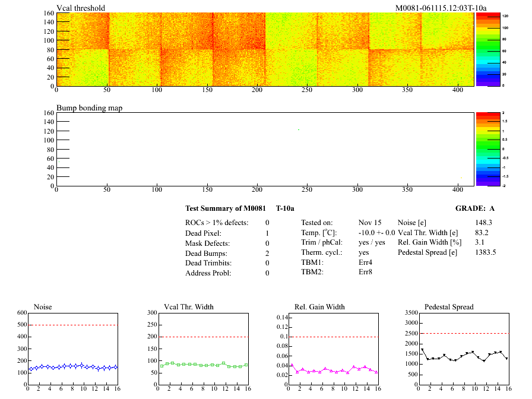Click the red dashed limit in Noise chart
This screenshot has height=399, width=532.
[x=73, y=325]
